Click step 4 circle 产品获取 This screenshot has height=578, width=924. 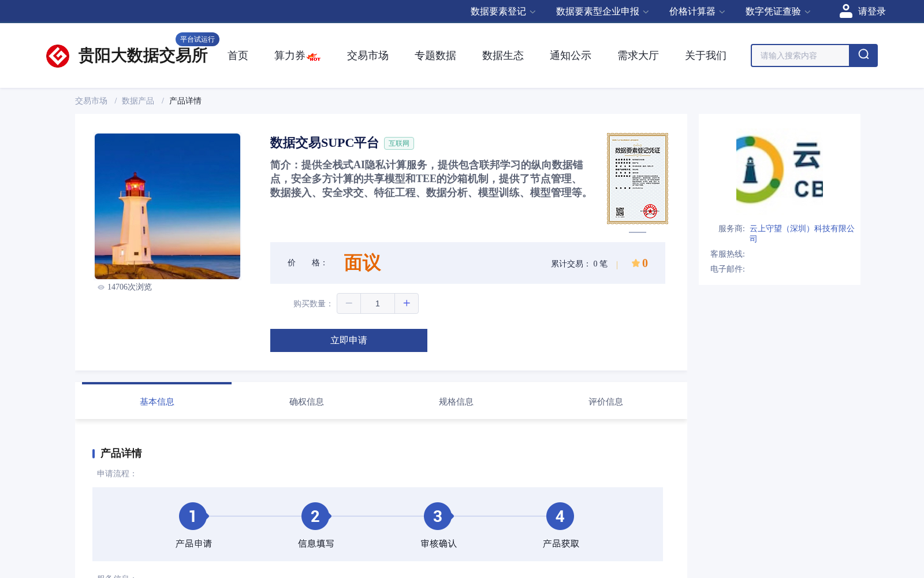560,516
